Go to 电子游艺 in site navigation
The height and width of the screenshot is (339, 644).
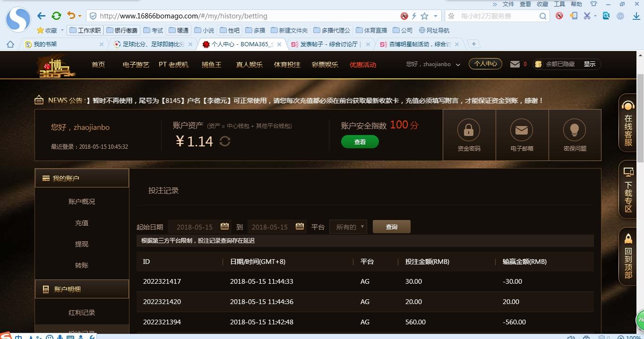point(136,65)
